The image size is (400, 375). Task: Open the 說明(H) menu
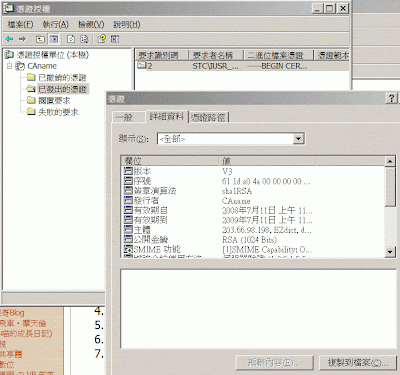pos(127,24)
